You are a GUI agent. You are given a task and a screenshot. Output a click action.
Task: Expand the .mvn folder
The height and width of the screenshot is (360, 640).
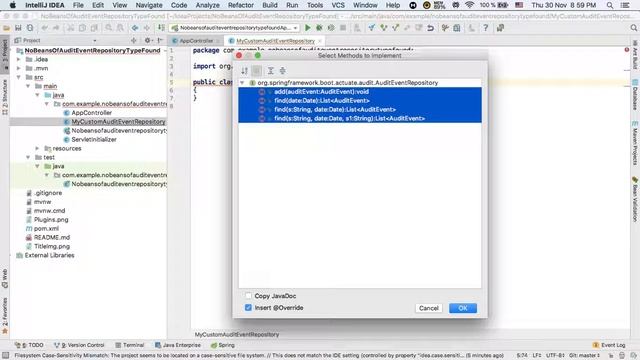[18, 68]
